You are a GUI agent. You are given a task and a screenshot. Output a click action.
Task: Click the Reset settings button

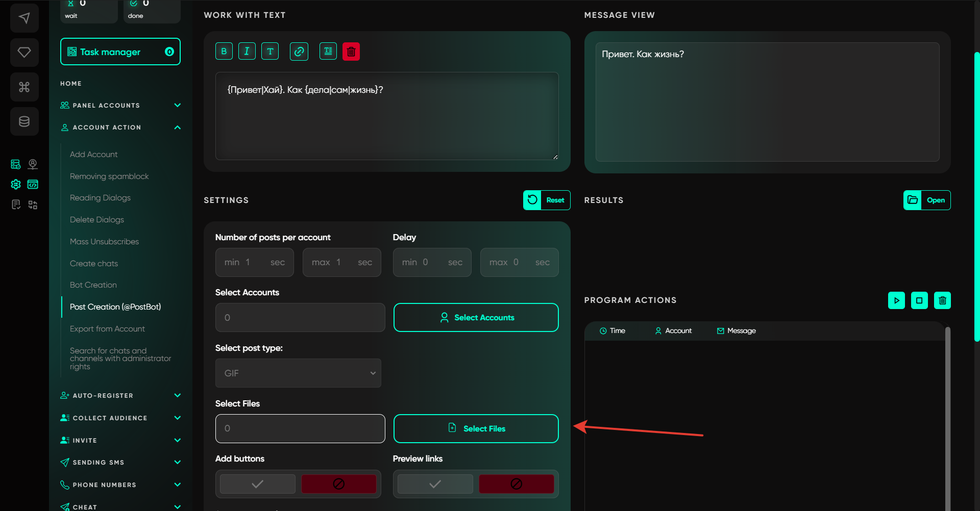tap(547, 200)
